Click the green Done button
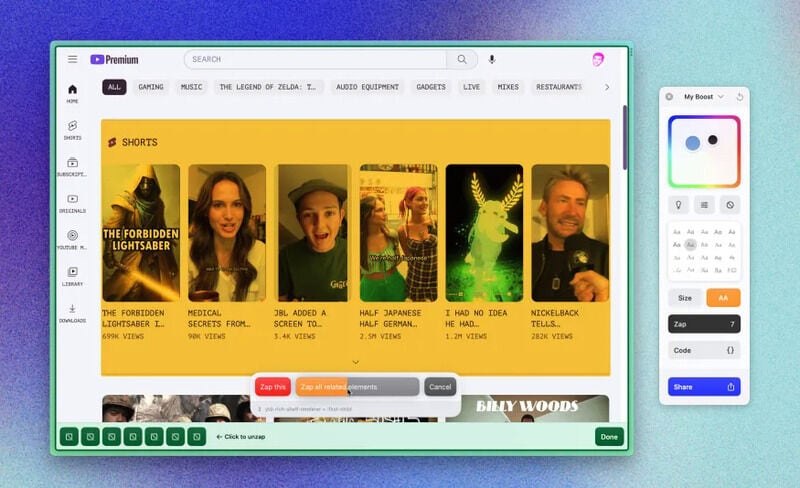Viewport: 800px width, 488px height. pyautogui.click(x=609, y=436)
